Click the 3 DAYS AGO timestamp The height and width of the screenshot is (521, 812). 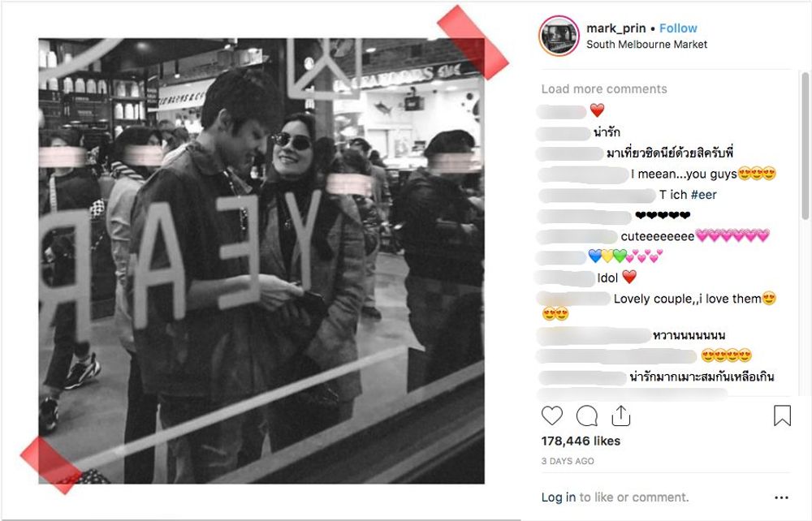coord(568,461)
